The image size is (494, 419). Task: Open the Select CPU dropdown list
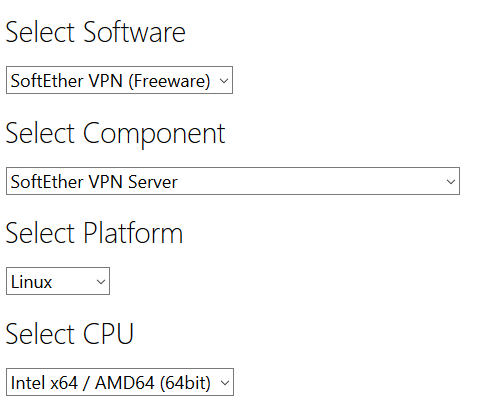120,382
